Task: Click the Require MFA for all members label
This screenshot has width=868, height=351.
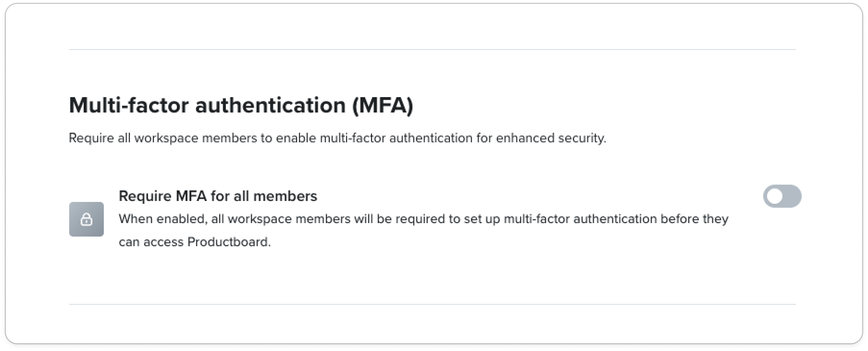Action: pyautogui.click(x=217, y=196)
